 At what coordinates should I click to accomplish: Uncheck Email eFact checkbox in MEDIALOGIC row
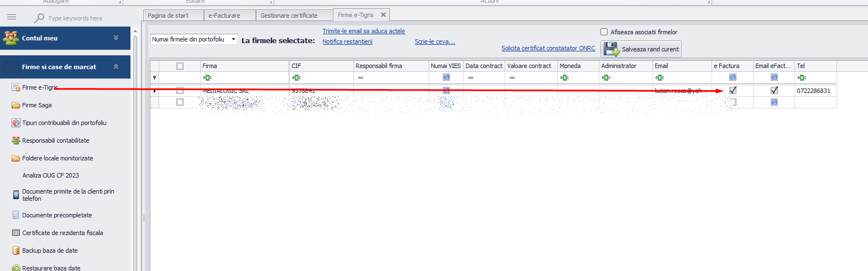click(x=774, y=90)
